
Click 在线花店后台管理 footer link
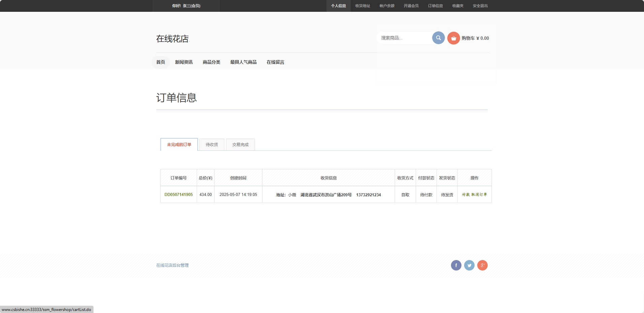(x=172, y=265)
